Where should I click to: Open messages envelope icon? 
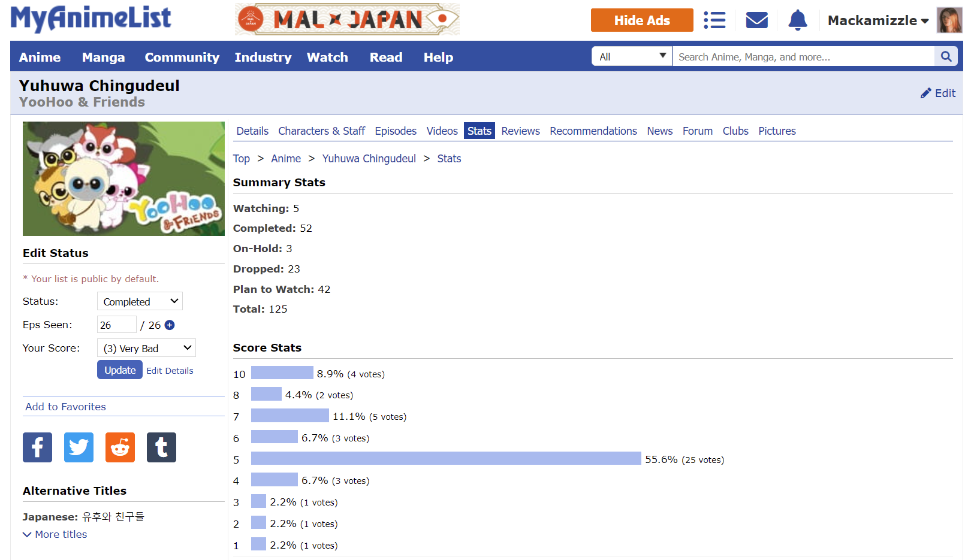757,20
